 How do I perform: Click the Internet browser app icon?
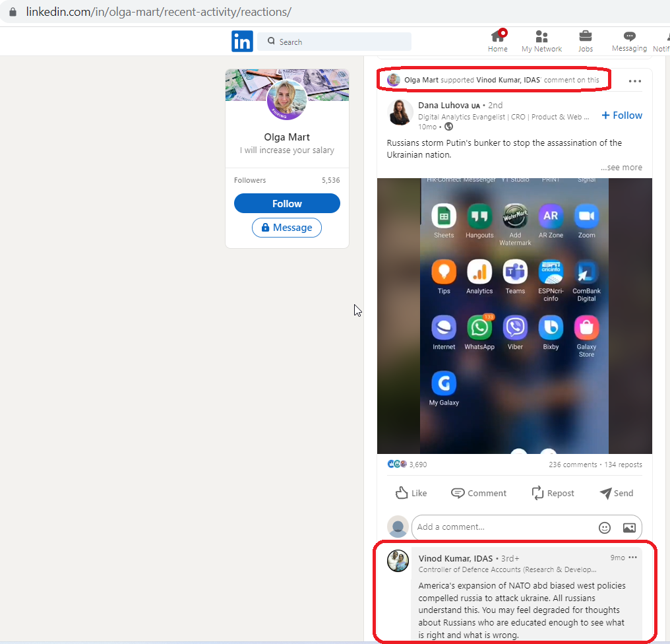coord(444,327)
